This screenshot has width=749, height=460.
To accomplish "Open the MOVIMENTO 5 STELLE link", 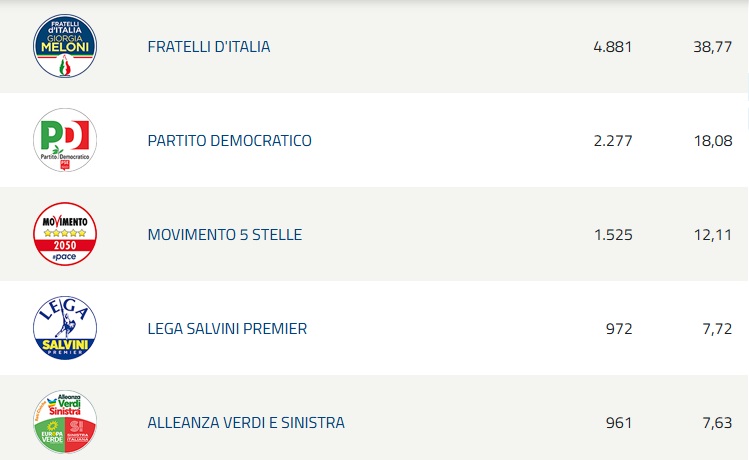I will tap(224, 235).
